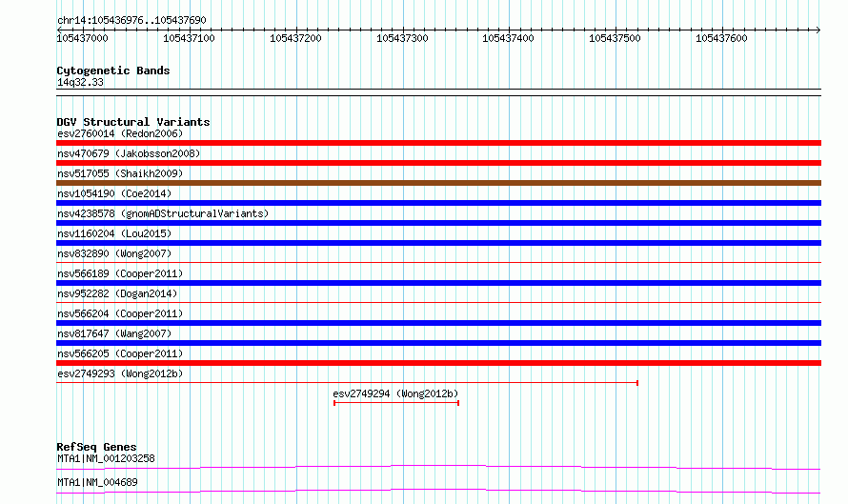Select the blue bar under nsv1054190 (Coe2014)
Screen dimensions: 848x504
[438, 203]
